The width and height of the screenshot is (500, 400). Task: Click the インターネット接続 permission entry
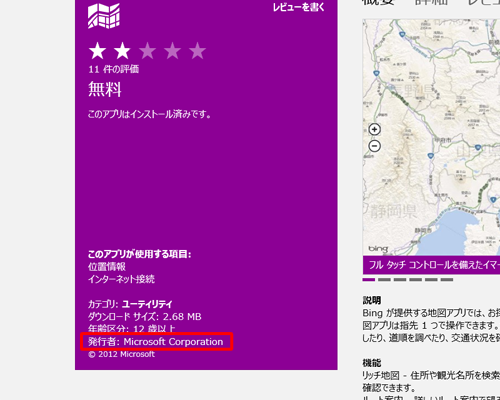(x=121, y=279)
